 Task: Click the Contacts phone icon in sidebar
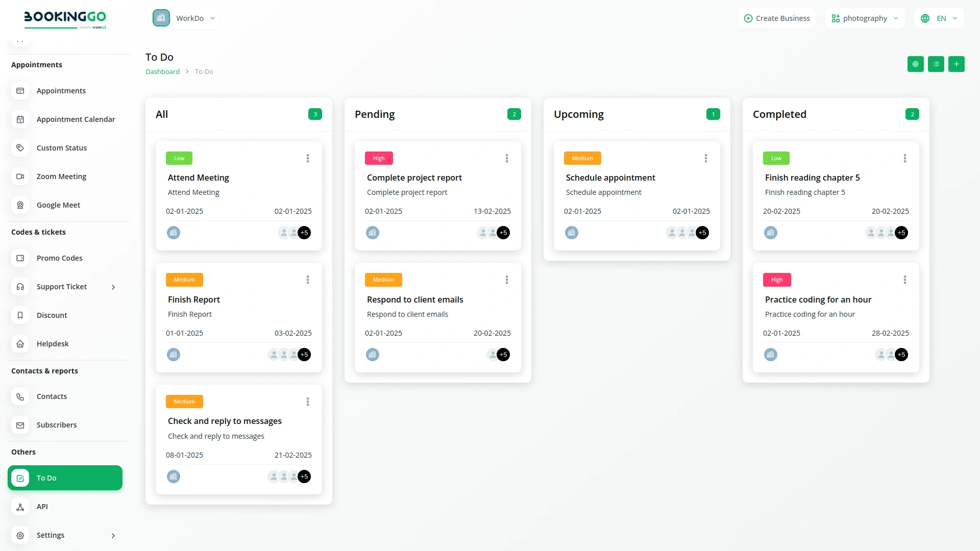point(20,396)
